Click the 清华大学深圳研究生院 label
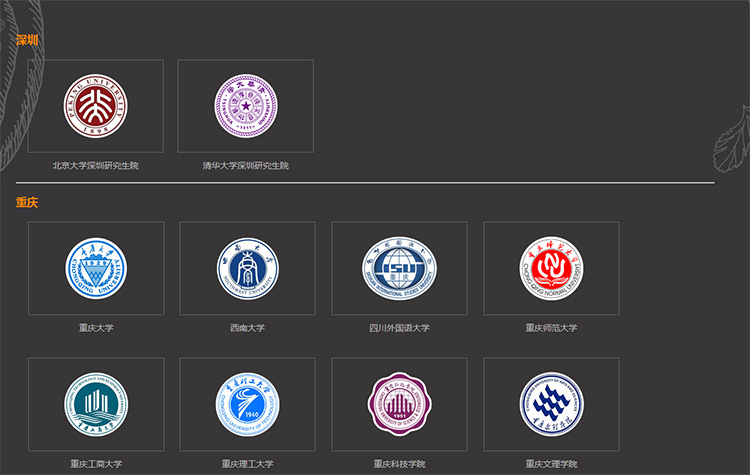 coord(246,166)
